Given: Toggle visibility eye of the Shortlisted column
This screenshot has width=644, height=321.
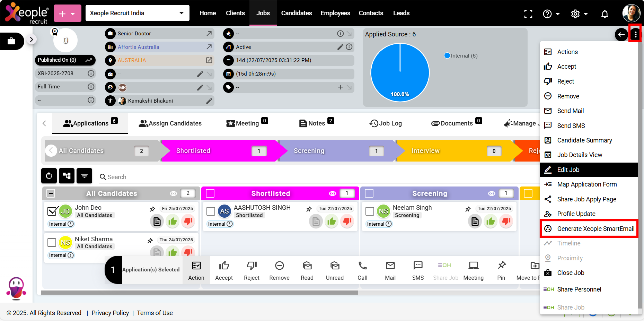Looking at the screenshot, I should (x=332, y=193).
